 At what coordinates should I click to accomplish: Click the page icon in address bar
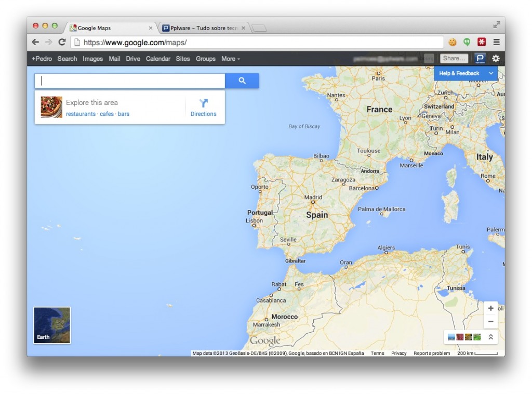coord(77,42)
